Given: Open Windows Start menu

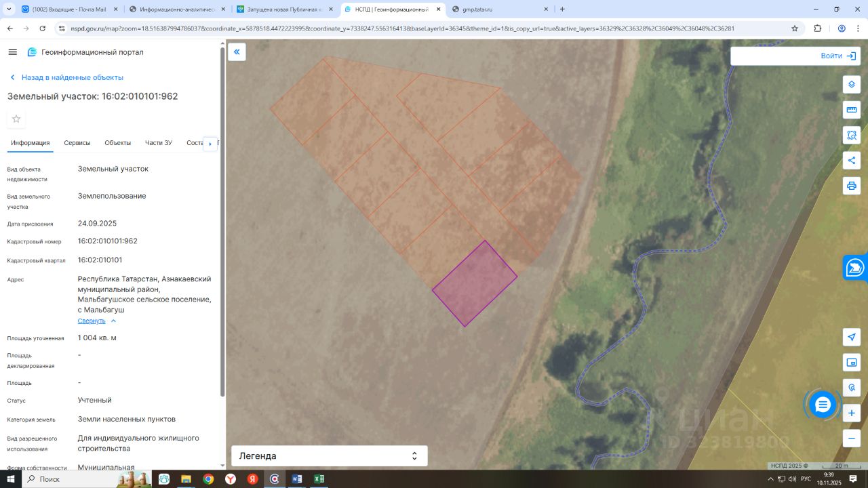Looking at the screenshot, I should (10, 479).
